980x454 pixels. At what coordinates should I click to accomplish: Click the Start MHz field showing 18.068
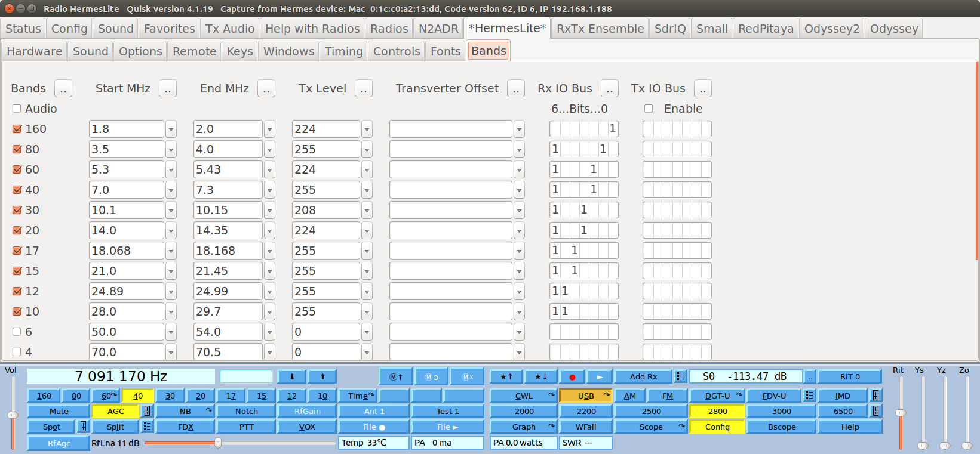click(x=127, y=251)
